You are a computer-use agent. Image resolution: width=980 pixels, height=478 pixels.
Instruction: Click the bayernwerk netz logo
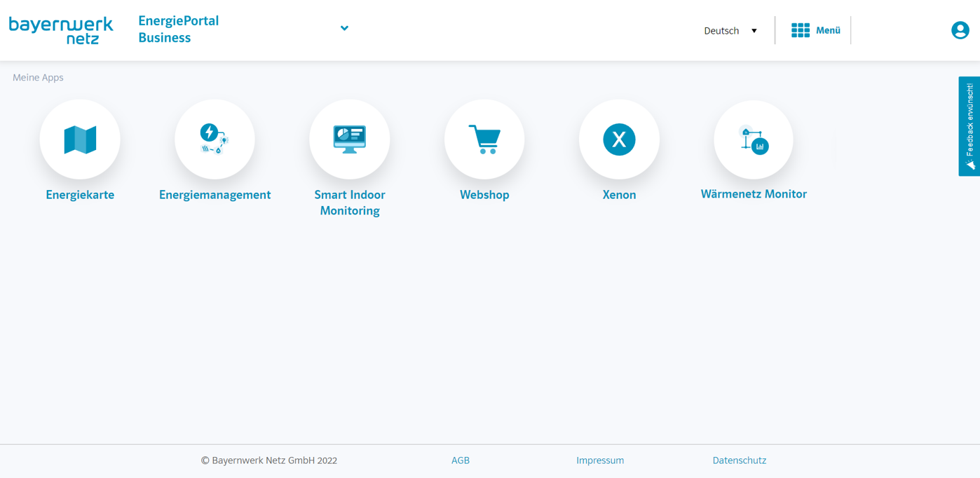[61, 30]
